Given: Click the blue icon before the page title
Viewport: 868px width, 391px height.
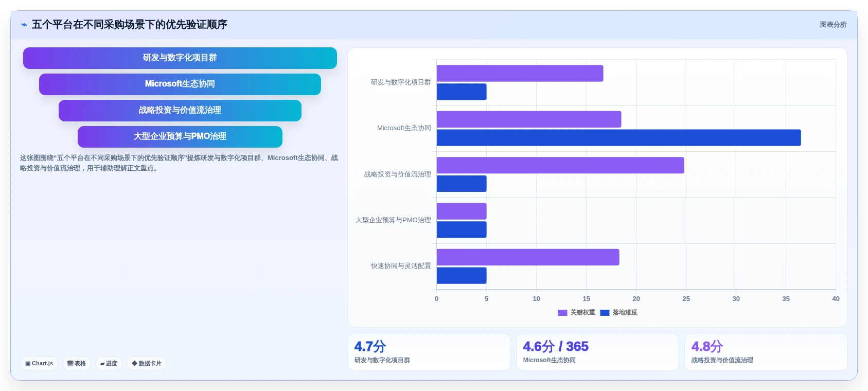Looking at the screenshot, I should point(24,25).
